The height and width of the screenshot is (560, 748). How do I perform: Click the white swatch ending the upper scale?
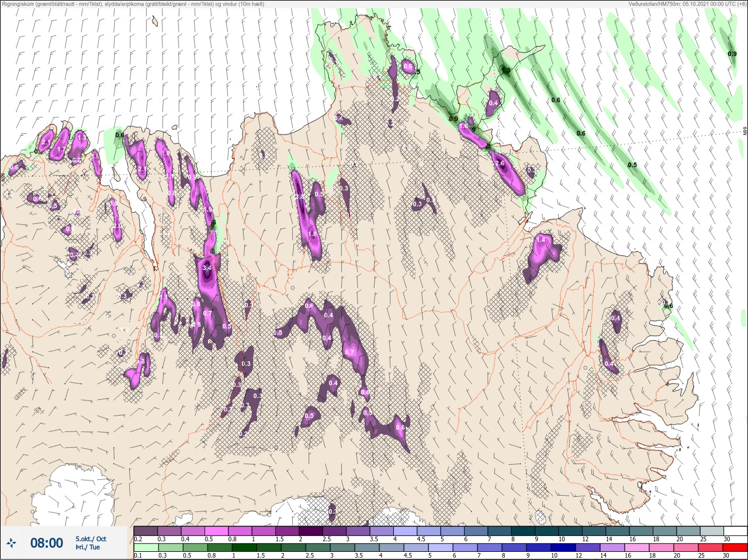coord(735,531)
